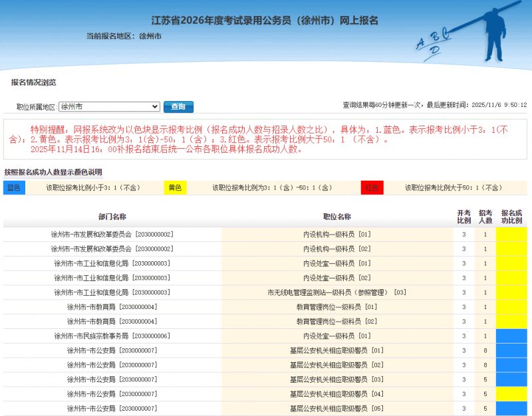This screenshot has width=532, height=416.
Task: Select the 教育管理岗位一级科员 [02] position
Action: coord(336,322)
